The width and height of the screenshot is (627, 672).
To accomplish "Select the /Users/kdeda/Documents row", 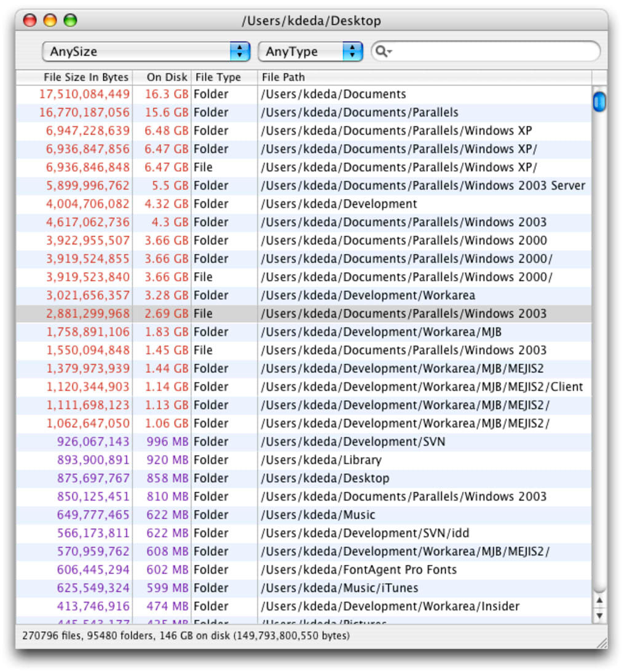I will [x=304, y=94].
